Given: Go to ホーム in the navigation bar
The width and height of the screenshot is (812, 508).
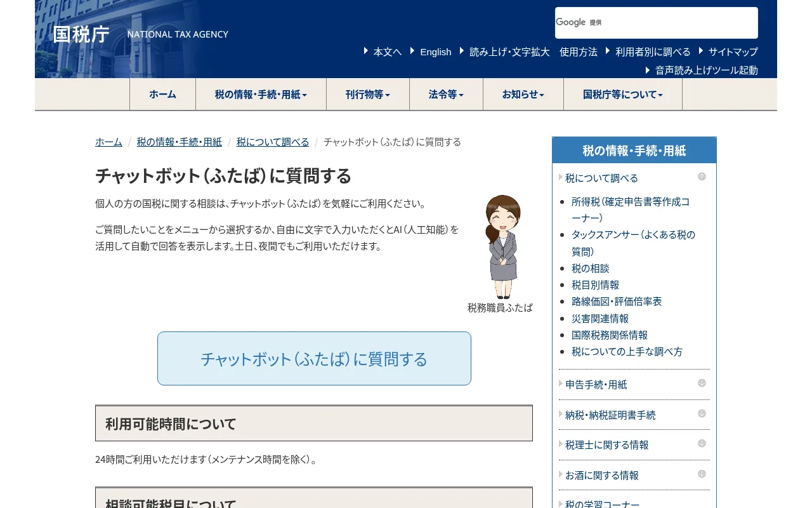Looking at the screenshot, I should [162, 95].
